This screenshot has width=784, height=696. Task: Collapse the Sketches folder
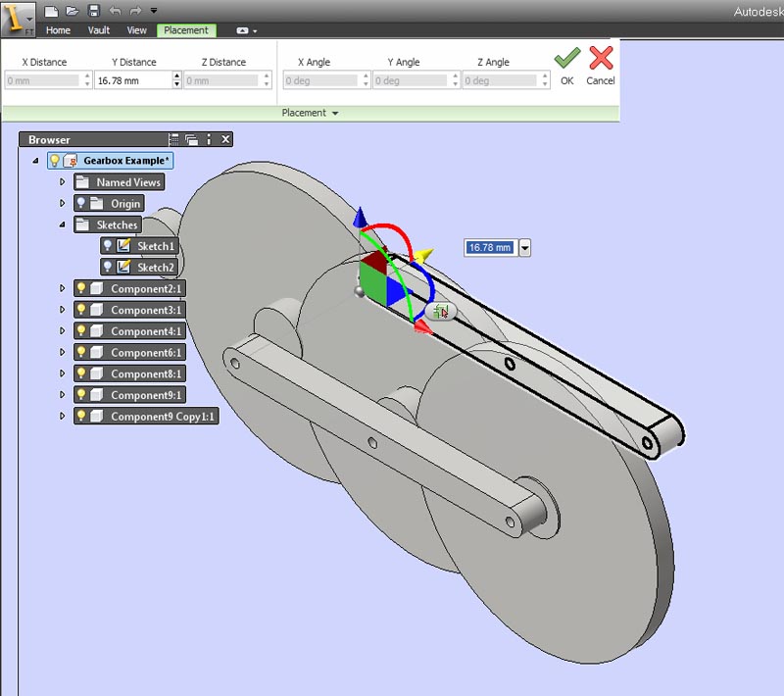(x=62, y=224)
